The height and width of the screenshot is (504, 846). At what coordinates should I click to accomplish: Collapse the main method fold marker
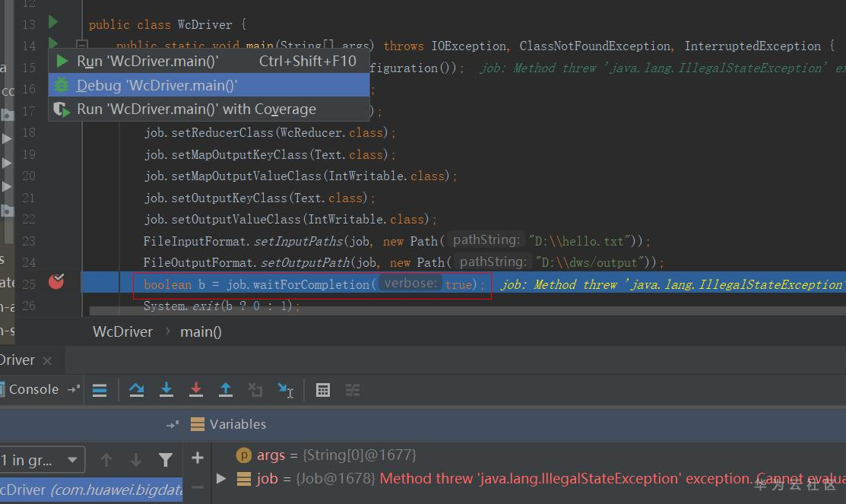(81, 44)
